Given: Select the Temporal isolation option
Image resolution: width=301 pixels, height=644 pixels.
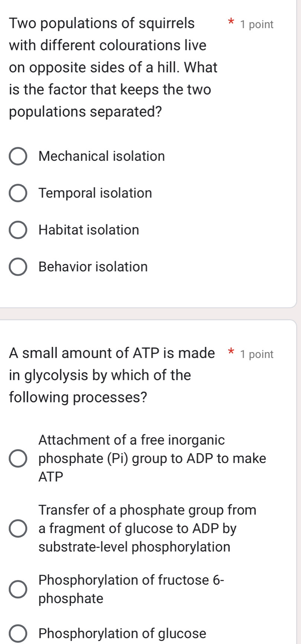Looking at the screenshot, I should [17, 193].
